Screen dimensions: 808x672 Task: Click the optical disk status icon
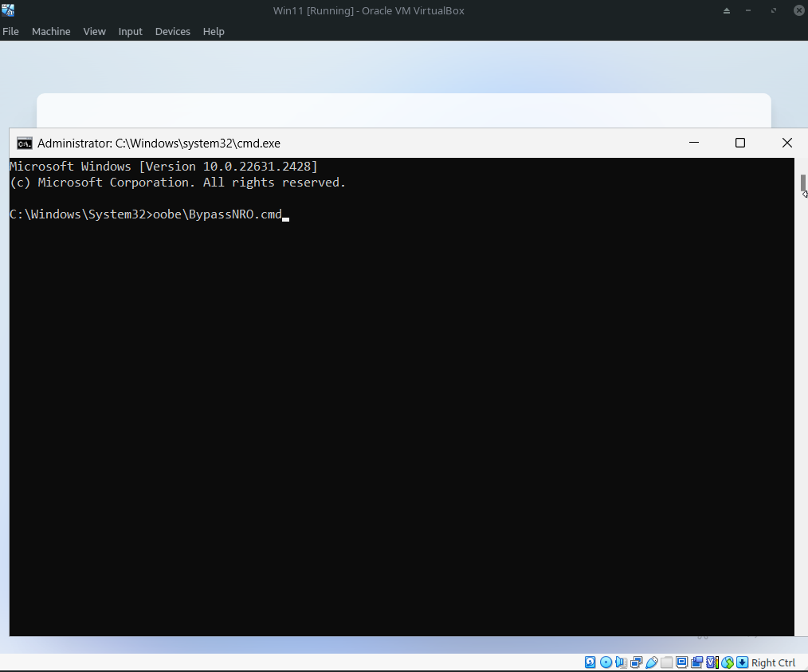[606, 662]
